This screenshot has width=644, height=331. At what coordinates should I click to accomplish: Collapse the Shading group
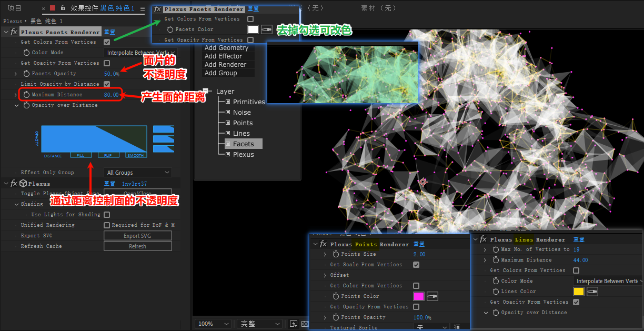tap(16, 204)
